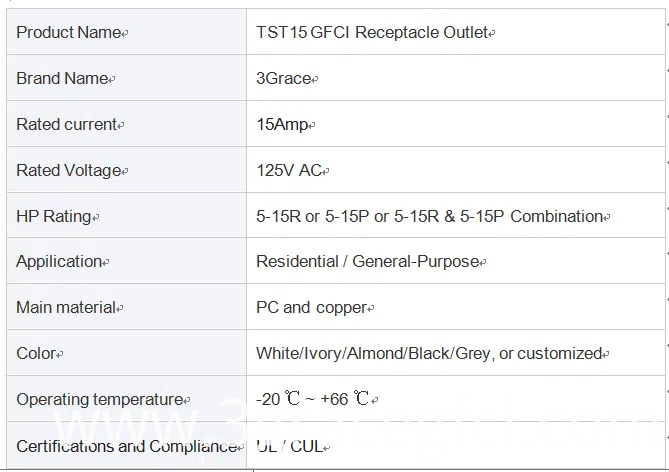Click the 'Rated current' label
Image resolution: width=669 pixels, height=472 pixels.
click(67, 125)
